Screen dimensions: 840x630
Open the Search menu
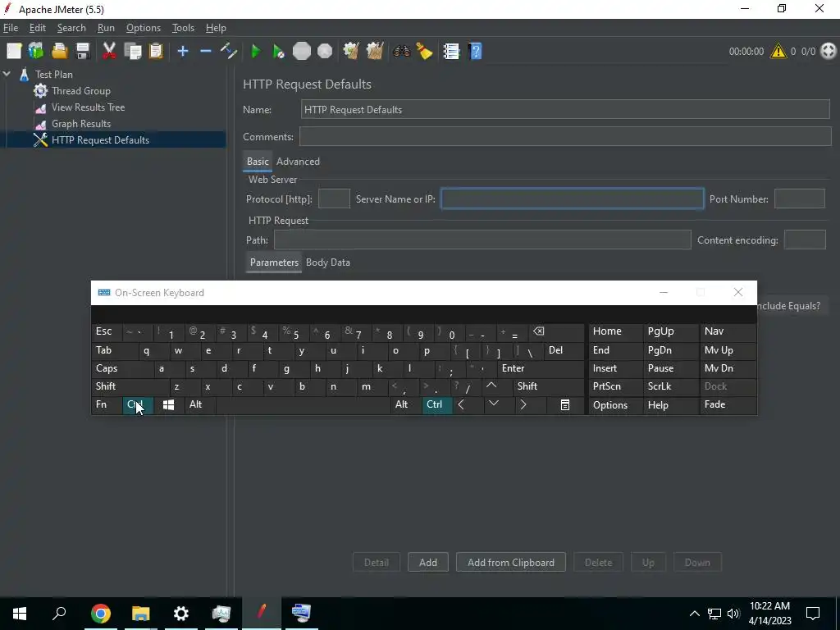[71, 28]
